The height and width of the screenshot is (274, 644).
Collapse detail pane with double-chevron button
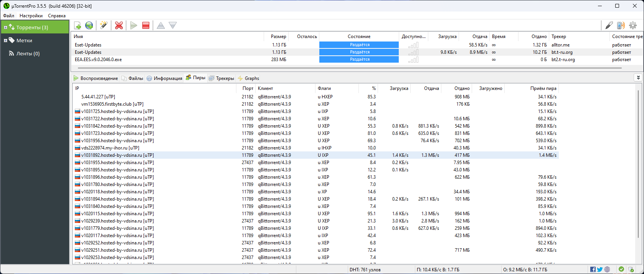tap(638, 78)
